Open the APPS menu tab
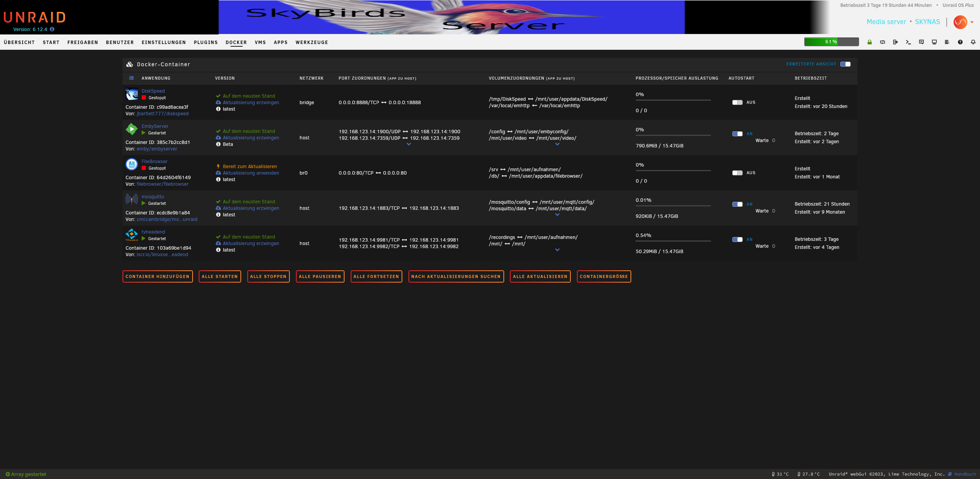 tap(281, 43)
